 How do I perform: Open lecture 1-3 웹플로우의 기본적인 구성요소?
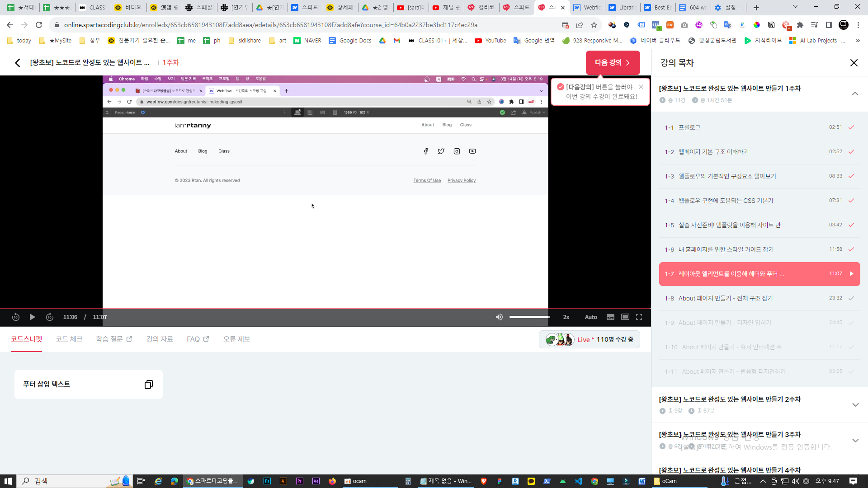pyautogui.click(x=759, y=176)
